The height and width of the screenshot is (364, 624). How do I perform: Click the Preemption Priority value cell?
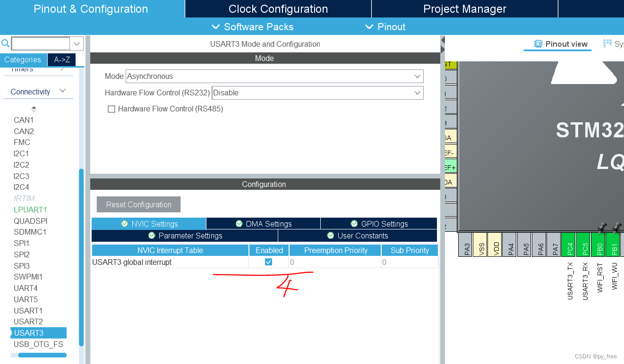pos(335,262)
